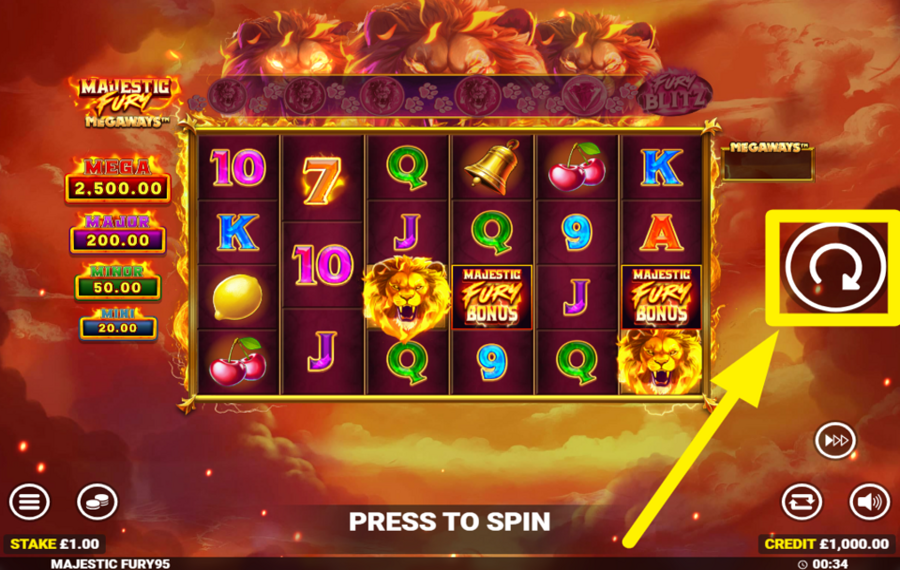Click the Fury Blitz badge
Image resolution: width=900 pixels, height=570 pixels.
pos(675,94)
